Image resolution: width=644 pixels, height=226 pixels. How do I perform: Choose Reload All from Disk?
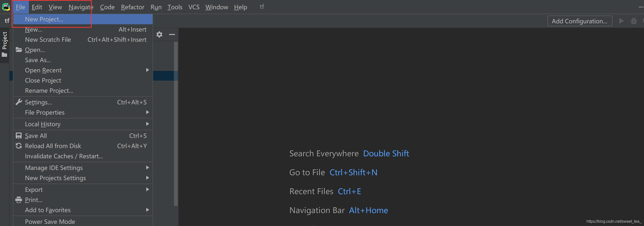[83, 146]
